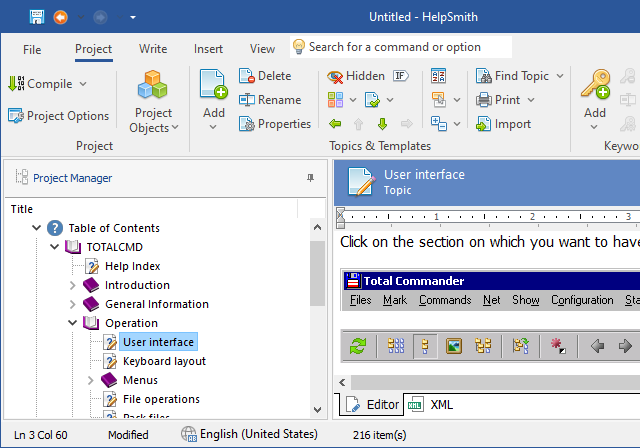Switch to the Write ribbon tab
This screenshot has width=640, height=448.
click(x=153, y=49)
